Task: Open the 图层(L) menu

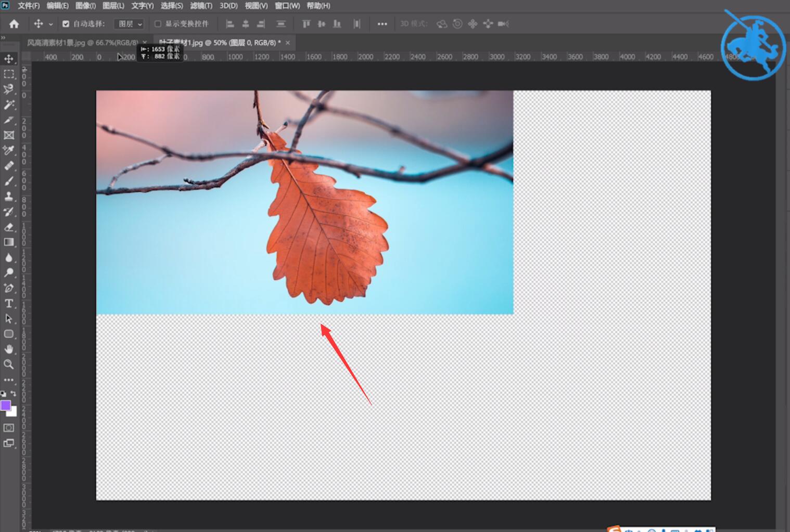Action: tap(113, 6)
